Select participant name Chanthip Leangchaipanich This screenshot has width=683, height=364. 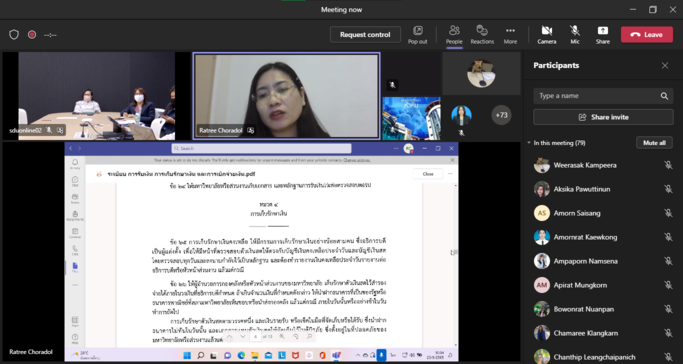point(595,357)
